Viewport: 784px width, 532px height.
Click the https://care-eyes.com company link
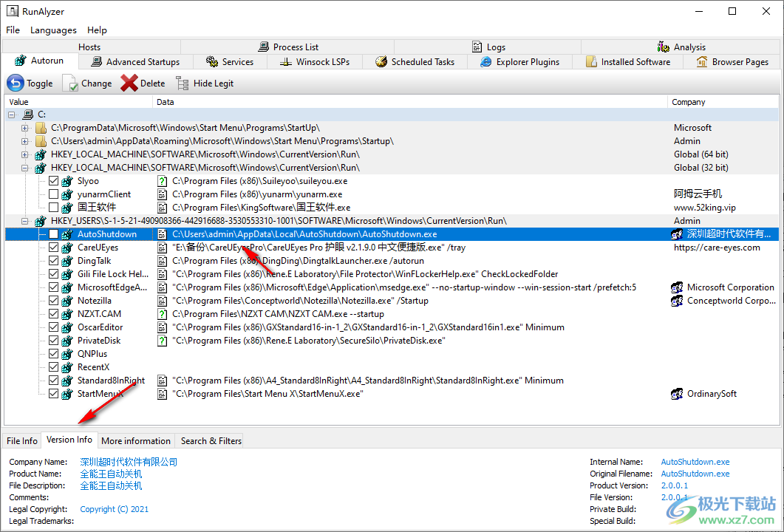(716, 248)
